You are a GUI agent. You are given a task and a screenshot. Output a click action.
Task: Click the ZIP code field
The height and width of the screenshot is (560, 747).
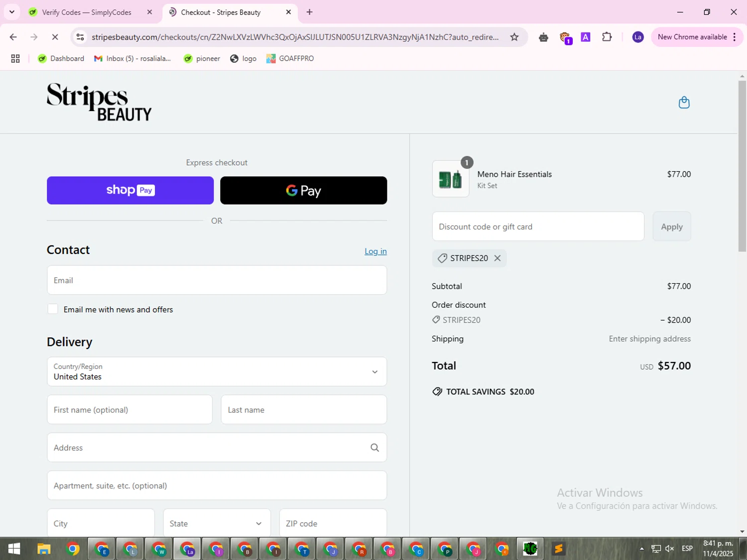(333, 523)
